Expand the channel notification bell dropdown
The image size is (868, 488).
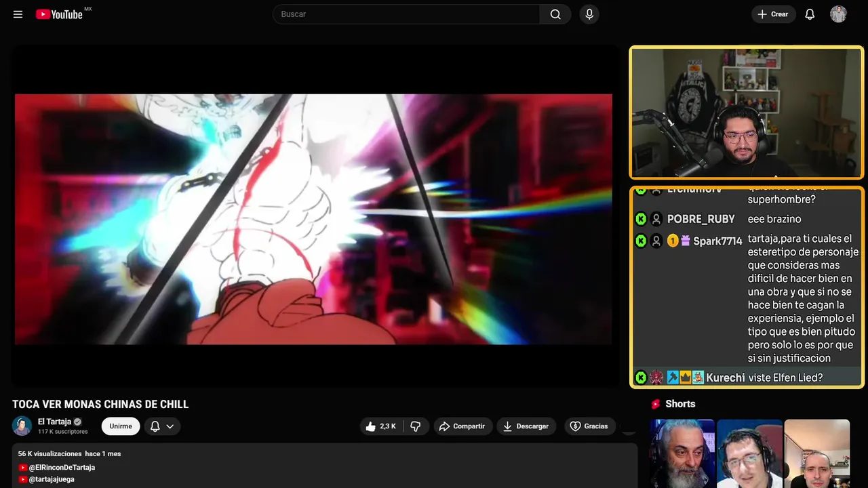[x=162, y=426]
